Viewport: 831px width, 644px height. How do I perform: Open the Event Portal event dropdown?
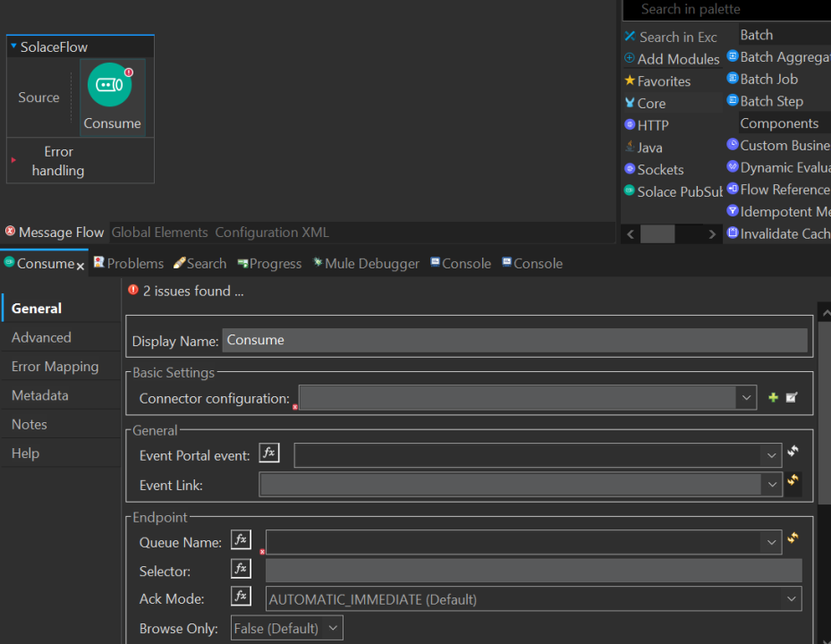pyautogui.click(x=771, y=455)
